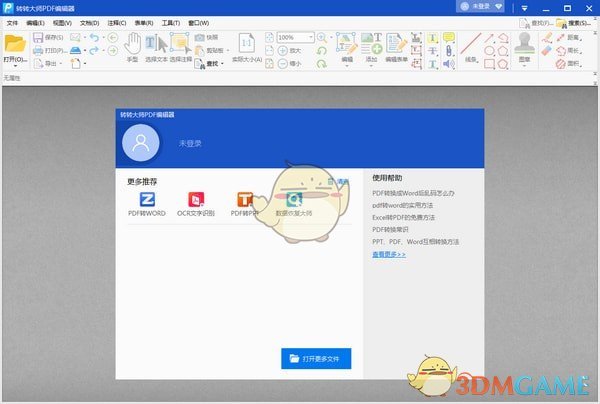Click the blue scanner icon

[x=75, y=50]
